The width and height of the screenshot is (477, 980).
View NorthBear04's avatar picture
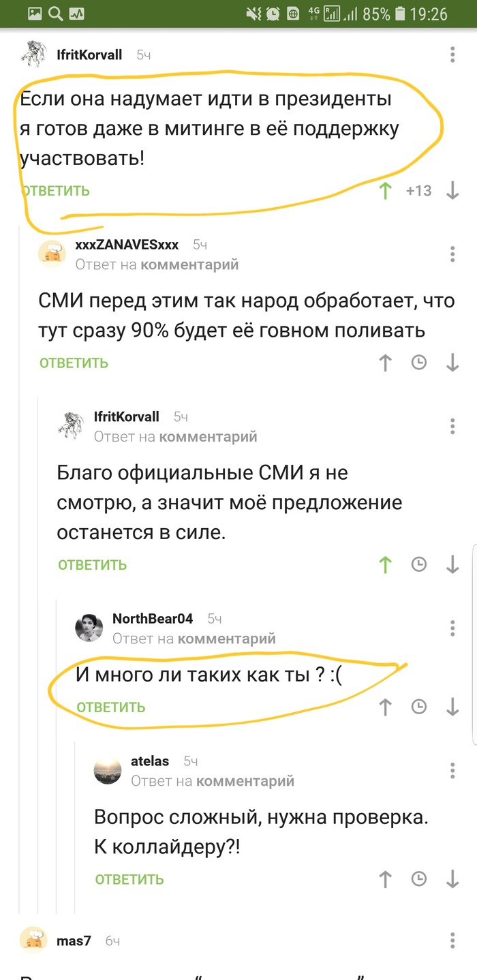tap(89, 628)
